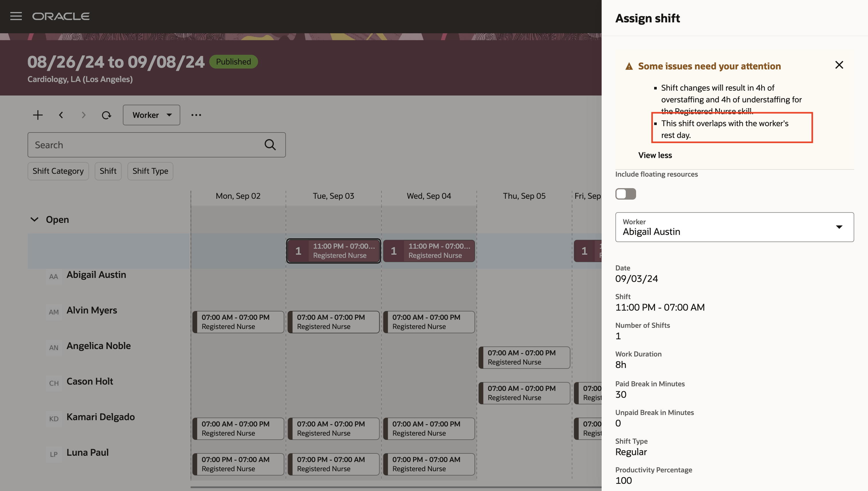The height and width of the screenshot is (491, 868).
Task: Click inside the Search input field
Action: point(145,145)
